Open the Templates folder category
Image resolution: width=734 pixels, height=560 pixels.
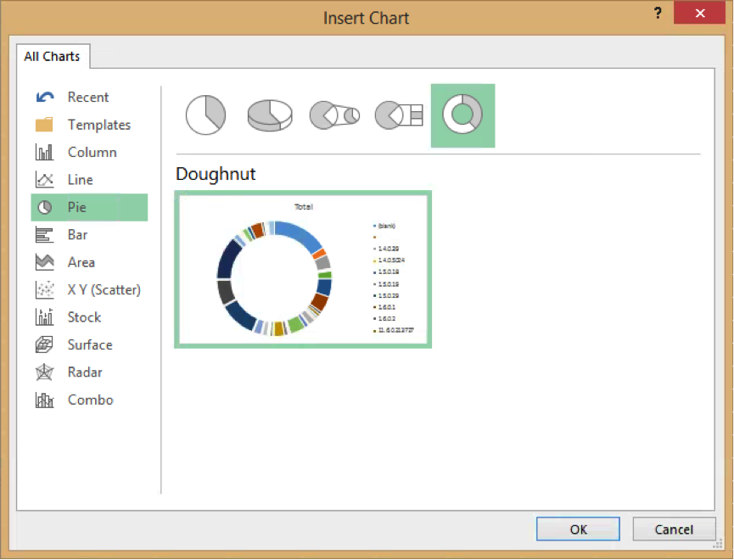98,125
